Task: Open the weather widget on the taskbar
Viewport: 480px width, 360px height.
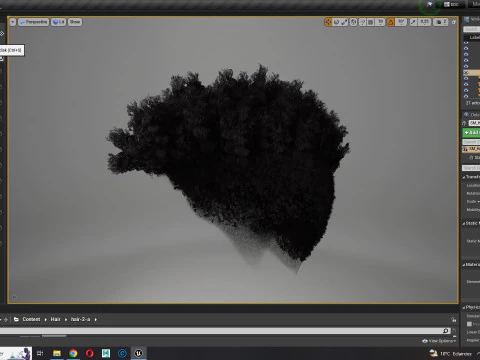Action: click(x=451, y=354)
